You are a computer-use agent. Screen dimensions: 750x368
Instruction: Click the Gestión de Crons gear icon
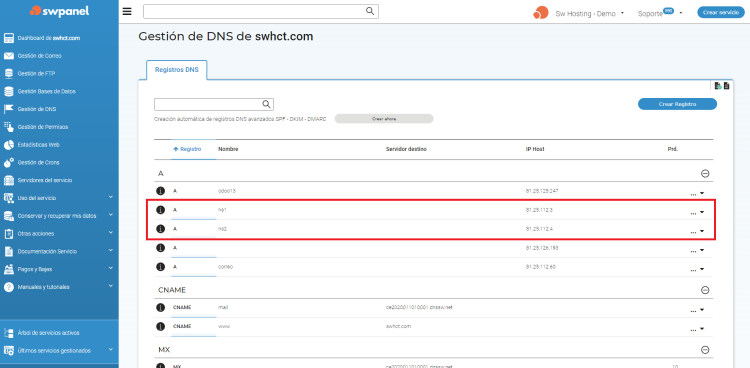pyautogui.click(x=9, y=163)
